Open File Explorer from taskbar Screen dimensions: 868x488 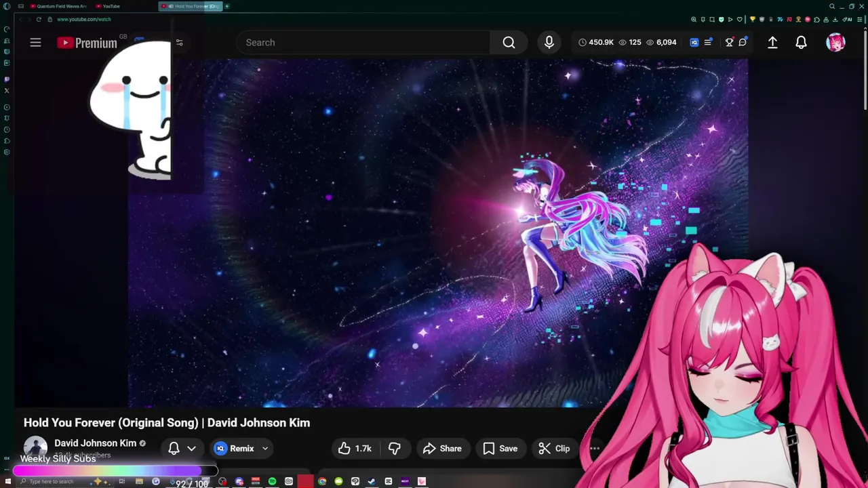pyautogui.click(x=139, y=481)
